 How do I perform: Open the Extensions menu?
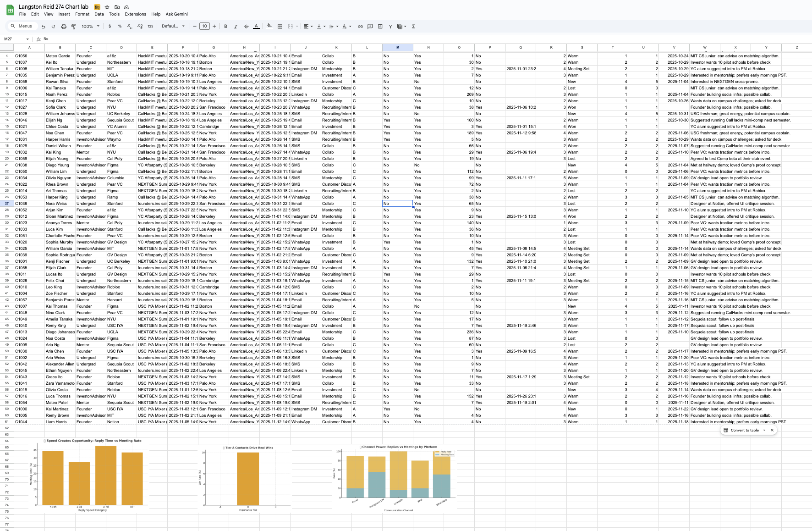pyautogui.click(x=135, y=14)
